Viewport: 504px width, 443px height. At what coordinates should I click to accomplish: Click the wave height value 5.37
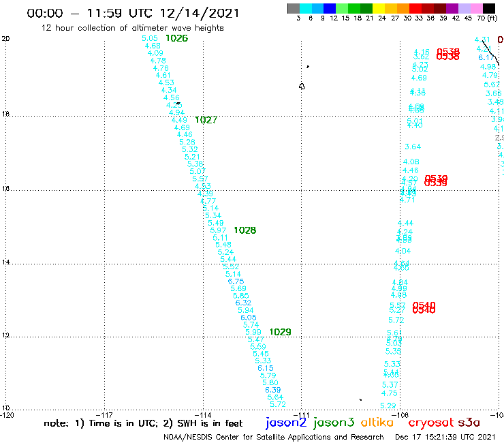pyautogui.click(x=390, y=385)
